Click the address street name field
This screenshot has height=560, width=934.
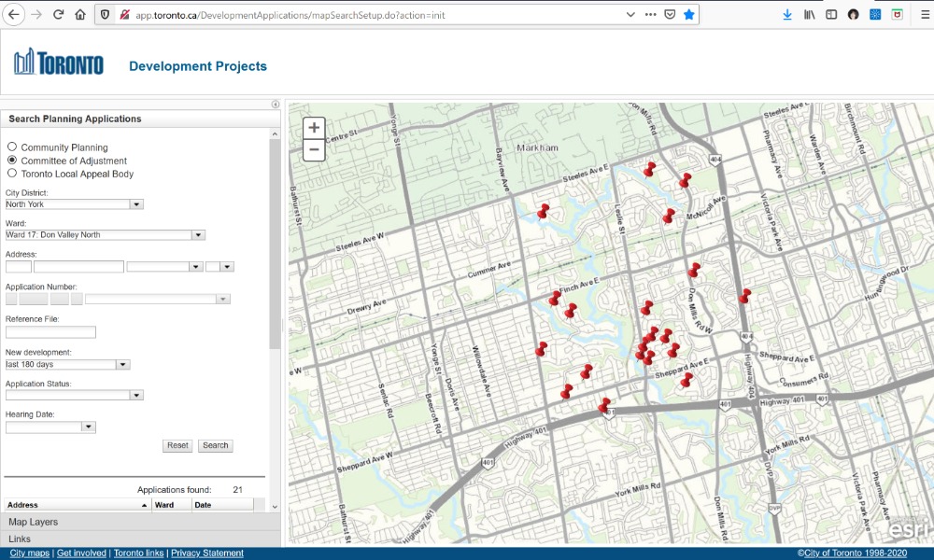(78, 267)
